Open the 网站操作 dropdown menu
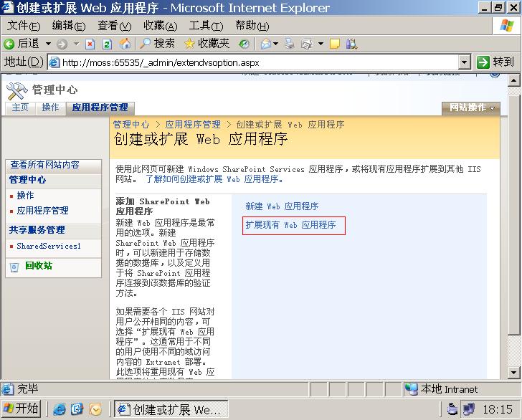Screen dimensions: 522x420 click(470, 108)
